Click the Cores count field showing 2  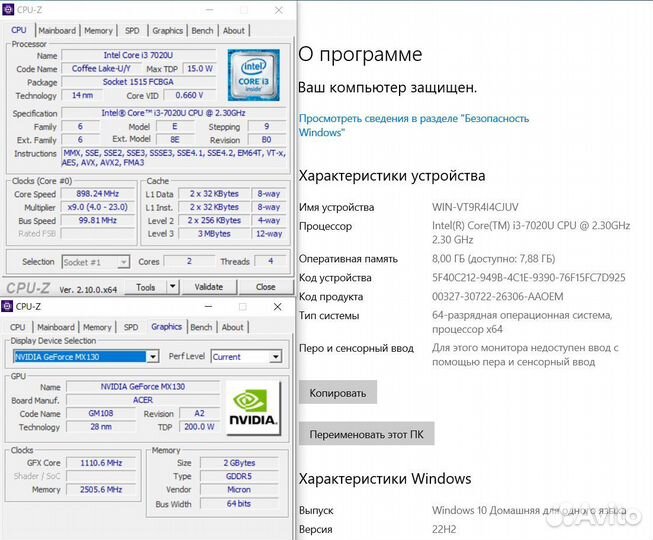pyautogui.click(x=189, y=261)
